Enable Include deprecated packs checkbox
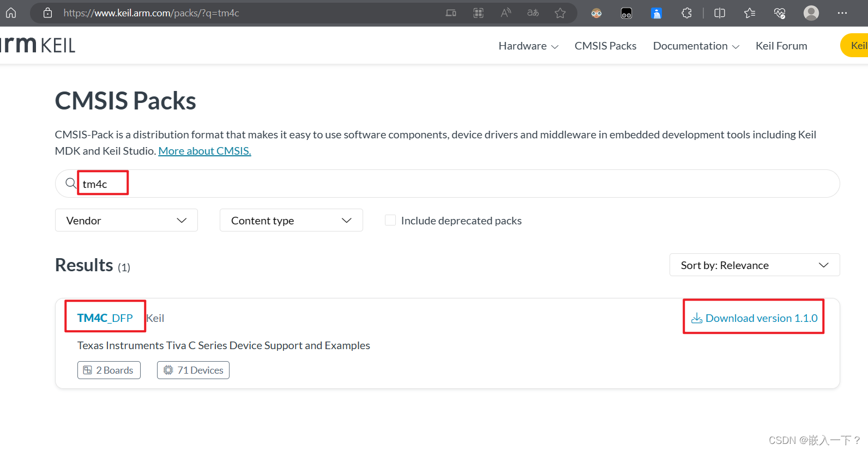The height and width of the screenshot is (451, 868). click(x=390, y=220)
